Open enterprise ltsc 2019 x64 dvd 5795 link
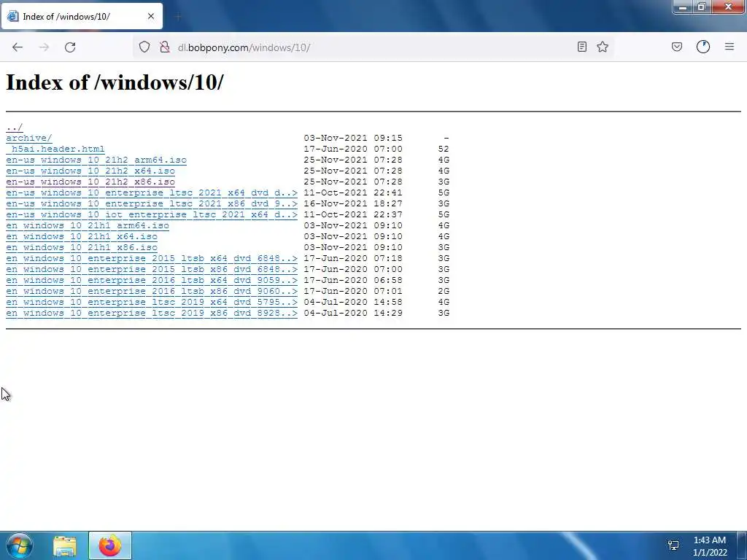Image resolution: width=747 pixels, height=560 pixels. point(152,303)
